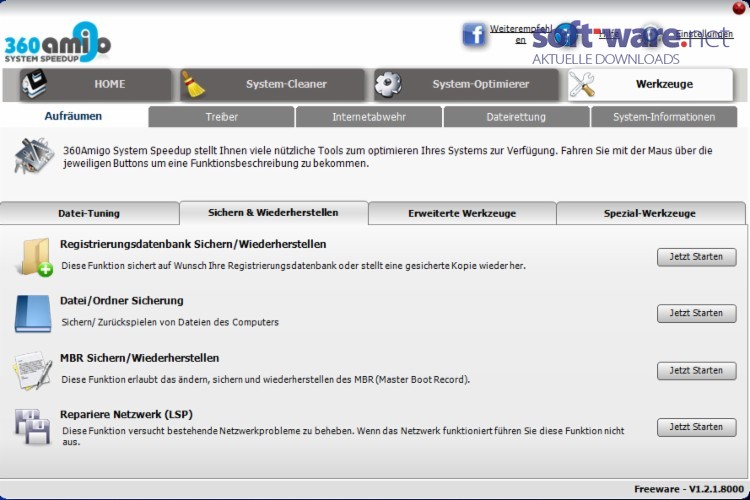Select the Sichern & Wiederherstellen tab

pyautogui.click(x=274, y=212)
